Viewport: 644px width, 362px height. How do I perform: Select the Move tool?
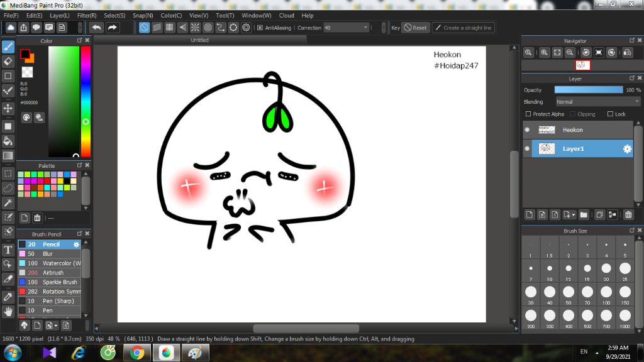point(8,108)
